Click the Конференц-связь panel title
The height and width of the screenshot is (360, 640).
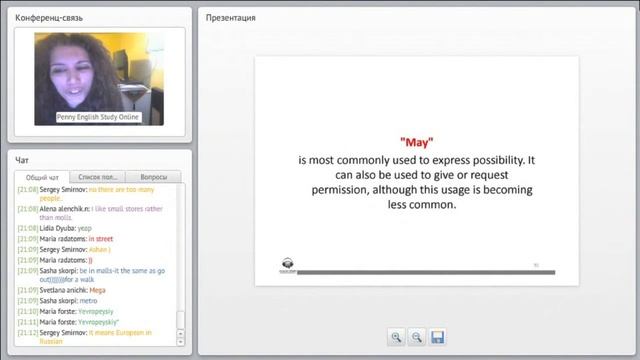[x=49, y=18]
